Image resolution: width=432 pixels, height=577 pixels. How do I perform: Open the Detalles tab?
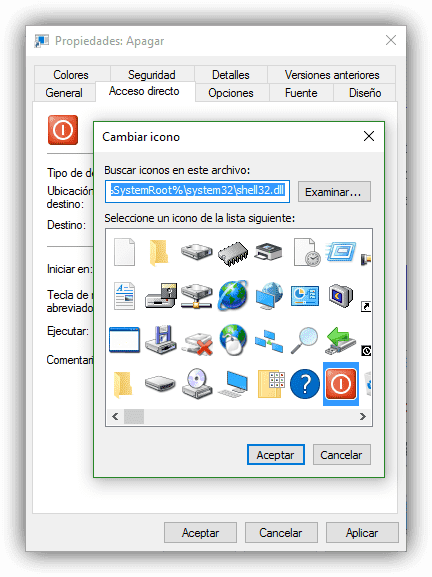(231, 75)
